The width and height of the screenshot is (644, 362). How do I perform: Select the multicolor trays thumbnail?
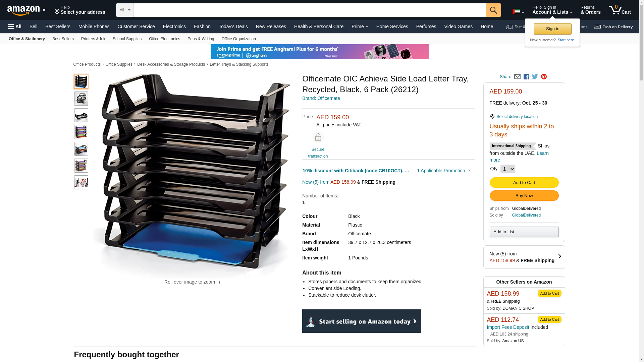click(81, 132)
